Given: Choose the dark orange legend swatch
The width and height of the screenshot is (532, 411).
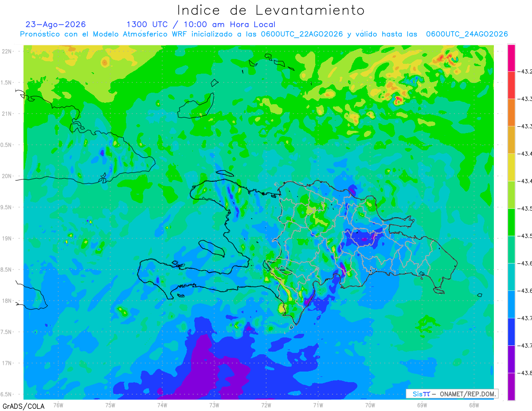Looking at the screenshot, I should [x=511, y=113].
